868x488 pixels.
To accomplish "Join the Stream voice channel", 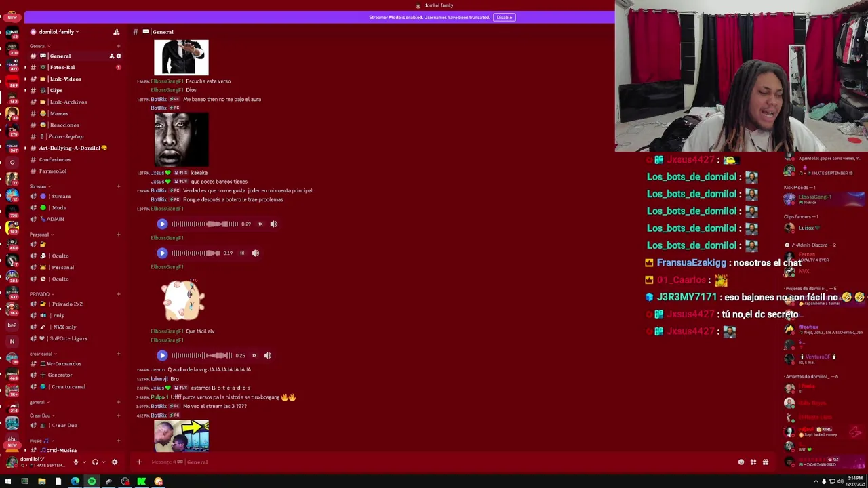I will click(61, 196).
